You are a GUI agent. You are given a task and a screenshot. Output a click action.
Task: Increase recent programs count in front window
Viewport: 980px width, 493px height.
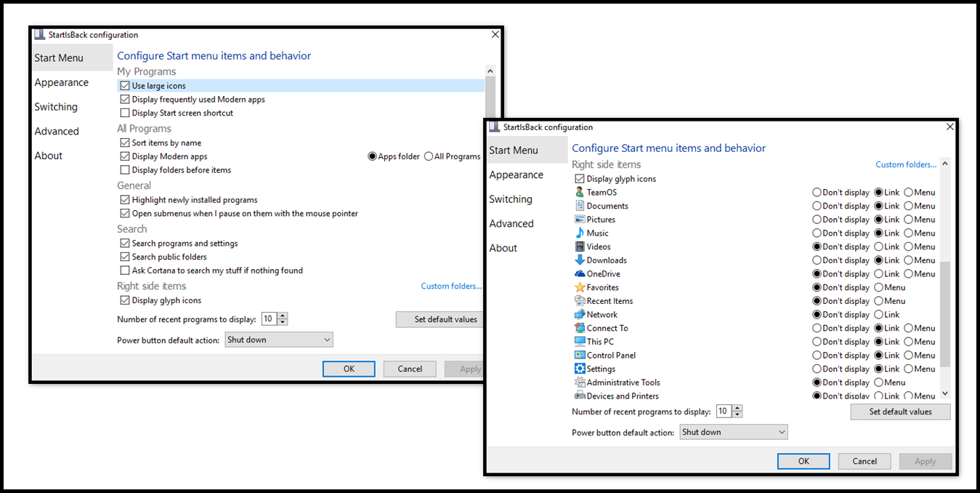737,408
